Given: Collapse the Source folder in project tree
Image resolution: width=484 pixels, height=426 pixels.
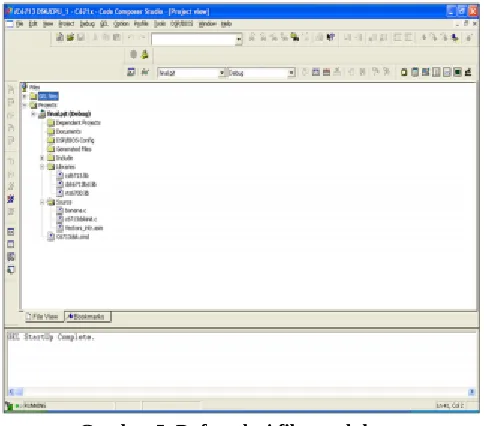Looking at the screenshot, I should pyautogui.click(x=42, y=202).
